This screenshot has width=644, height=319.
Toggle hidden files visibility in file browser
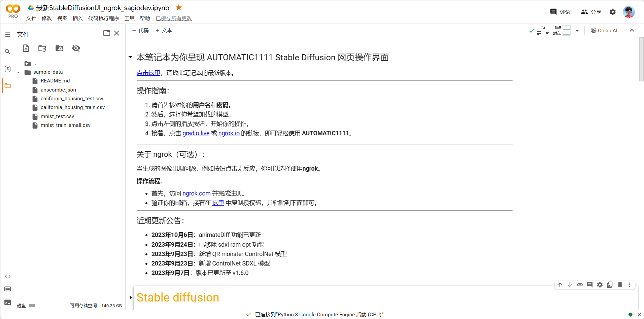point(76,48)
